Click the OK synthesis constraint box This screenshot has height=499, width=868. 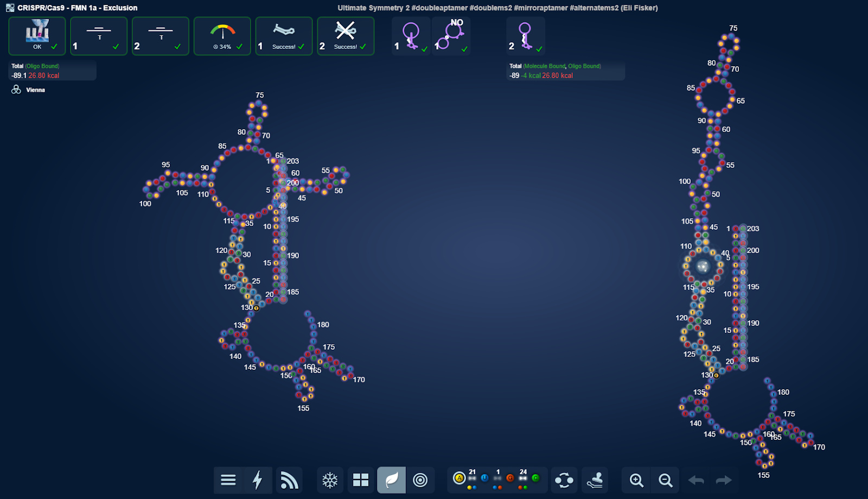coord(37,36)
